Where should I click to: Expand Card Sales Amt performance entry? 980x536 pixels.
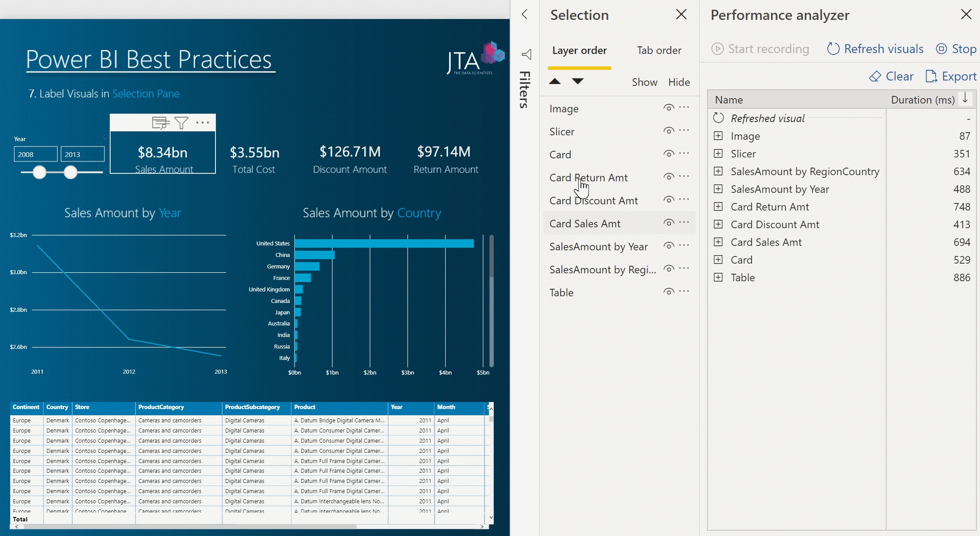tap(719, 242)
